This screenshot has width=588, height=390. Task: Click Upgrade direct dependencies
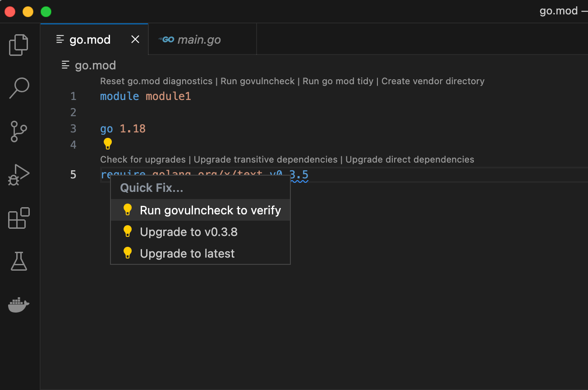[409, 159]
